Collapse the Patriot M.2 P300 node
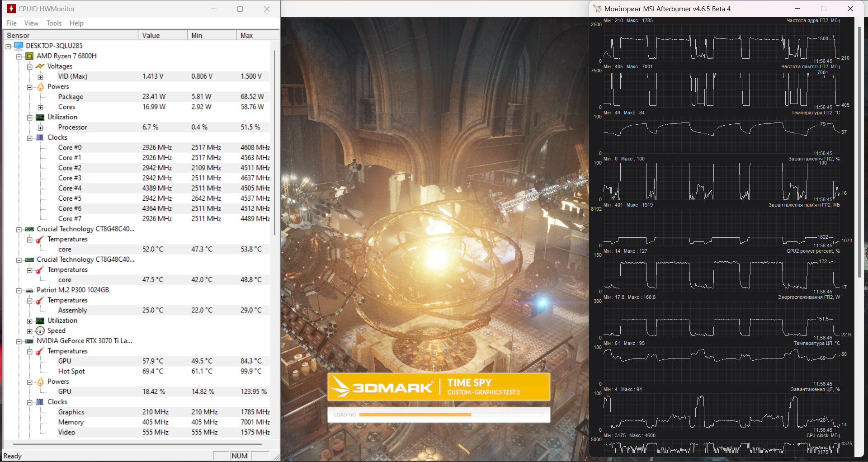Image resolution: width=868 pixels, height=462 pixels. [19, 290]
